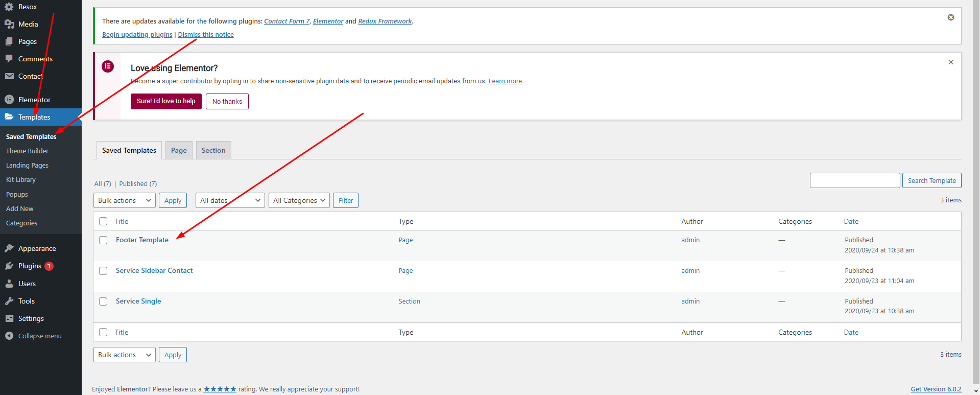Open Kit Library submenu item
The image size is (980, 395).
(x=21, y=179)
